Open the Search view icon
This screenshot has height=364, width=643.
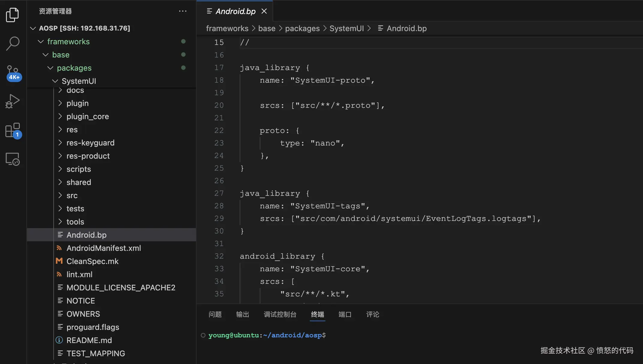(12, 43)
